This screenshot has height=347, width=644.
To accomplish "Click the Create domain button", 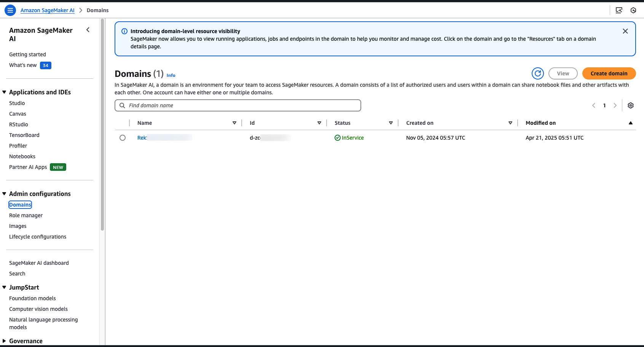I will click(609, 73).
